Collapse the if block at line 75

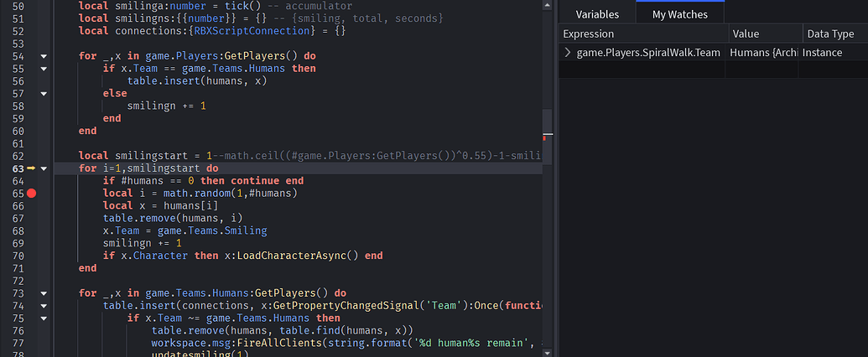(44, 318)
